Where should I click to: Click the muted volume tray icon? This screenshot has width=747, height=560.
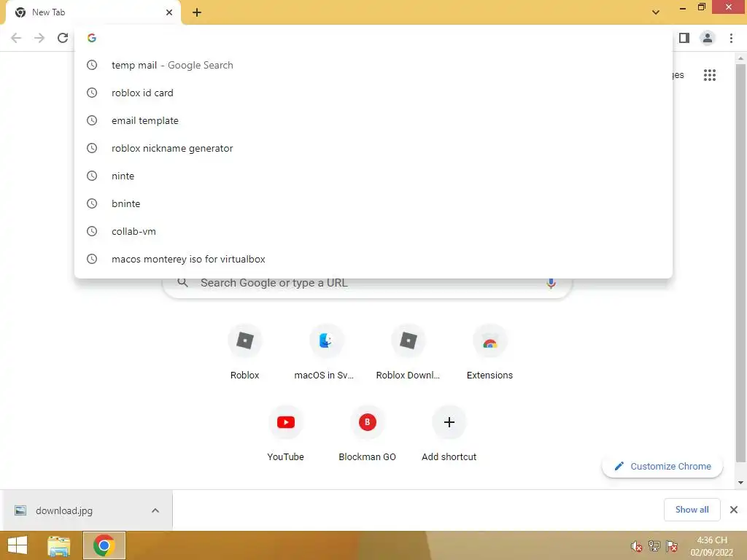(636, 546)
